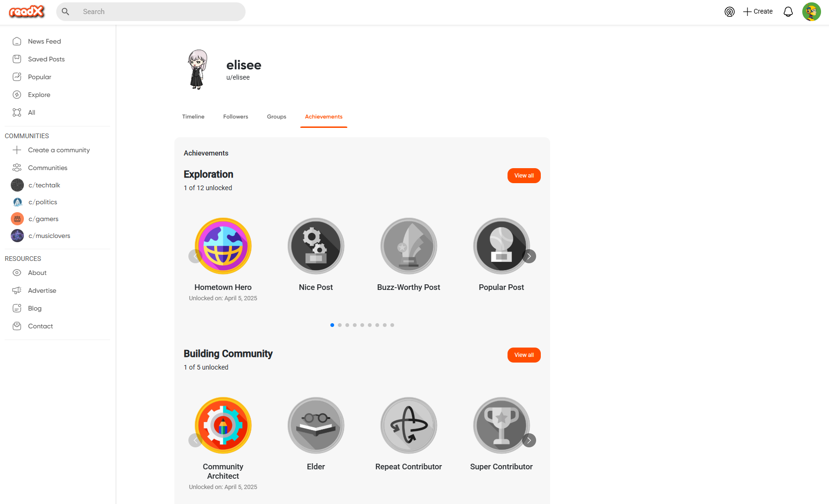Advance Exploration carousel with next arrow
This screenshot has height=504, width=829.
point(529,256)
